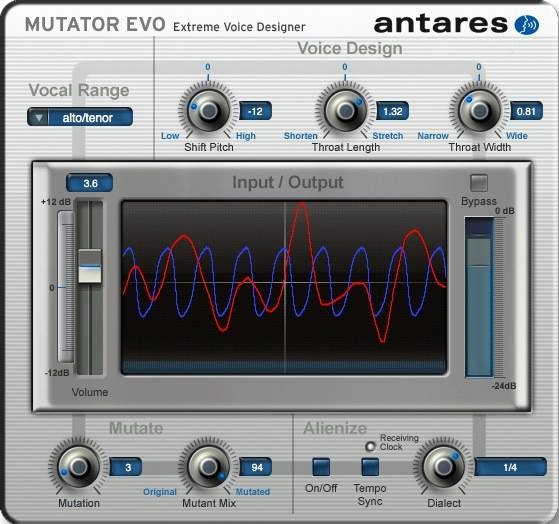Image resolution: width=559 pixels, height=524 pixels.
Task: Click the Mutation value field showing 3
Action: [126, 467]
